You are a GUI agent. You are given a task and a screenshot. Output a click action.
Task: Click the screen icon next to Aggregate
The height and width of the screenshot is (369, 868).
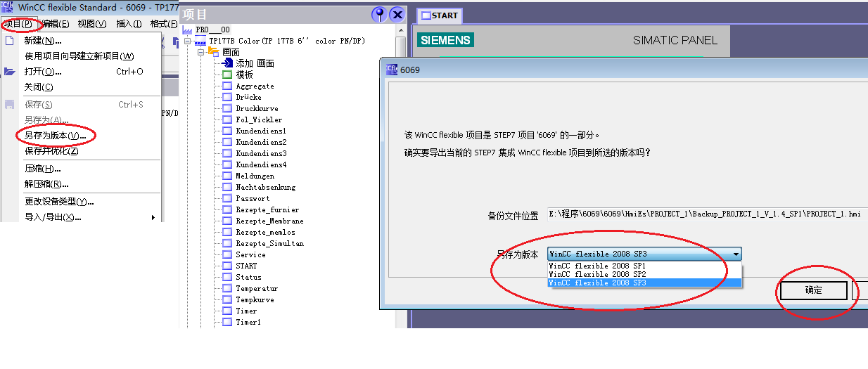click(227, 86)
